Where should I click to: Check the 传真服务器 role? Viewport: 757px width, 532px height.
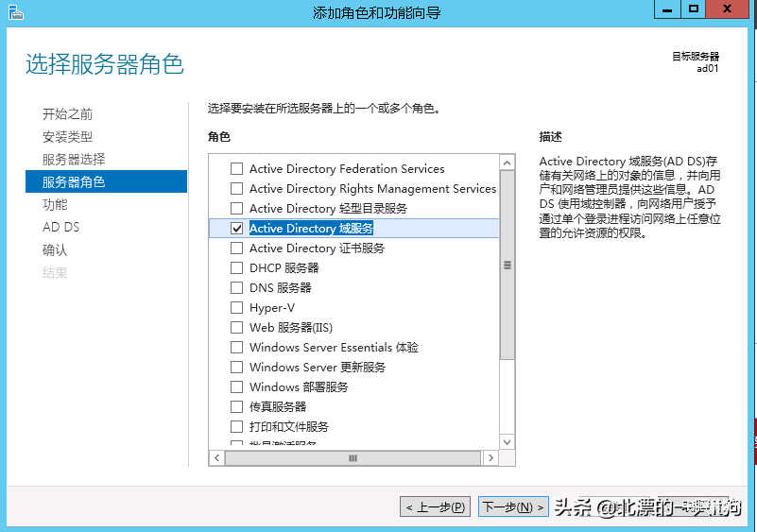coord(236,406)
